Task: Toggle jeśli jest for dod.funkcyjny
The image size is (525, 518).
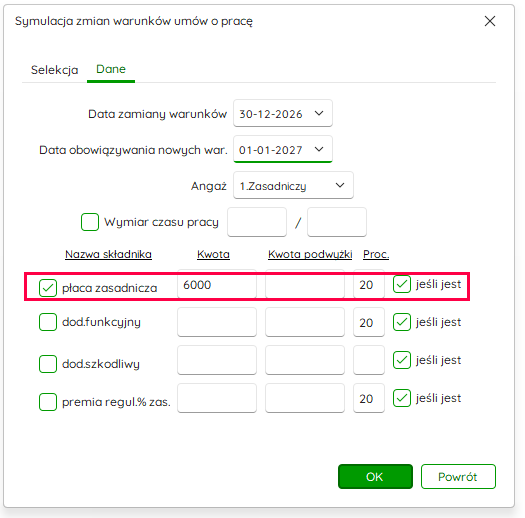Action: pos(402,322)
